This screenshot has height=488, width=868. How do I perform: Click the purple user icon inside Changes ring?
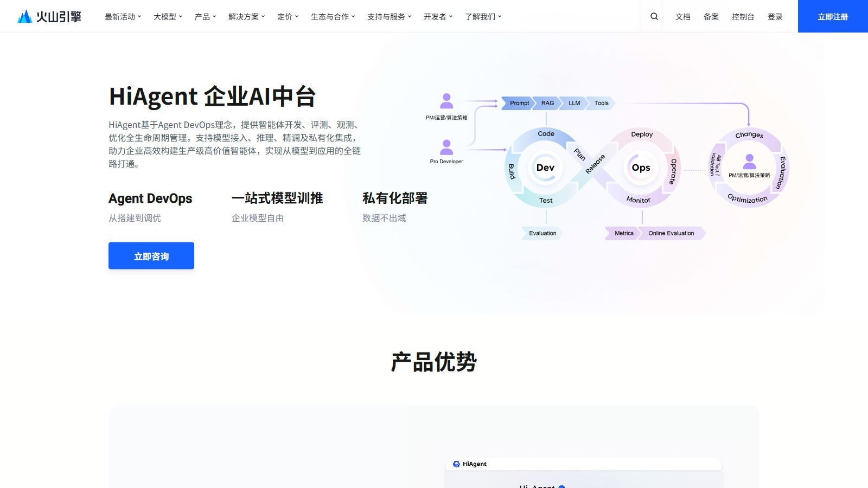(x=749, y=161)
